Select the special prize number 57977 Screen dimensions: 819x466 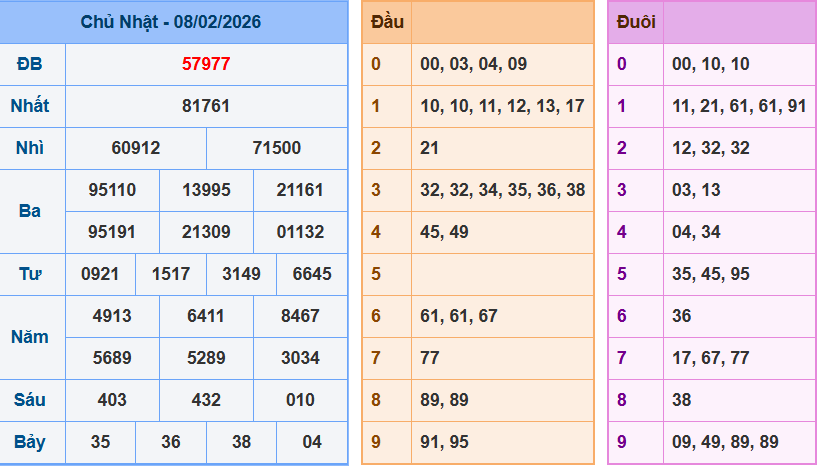[206, 64]
